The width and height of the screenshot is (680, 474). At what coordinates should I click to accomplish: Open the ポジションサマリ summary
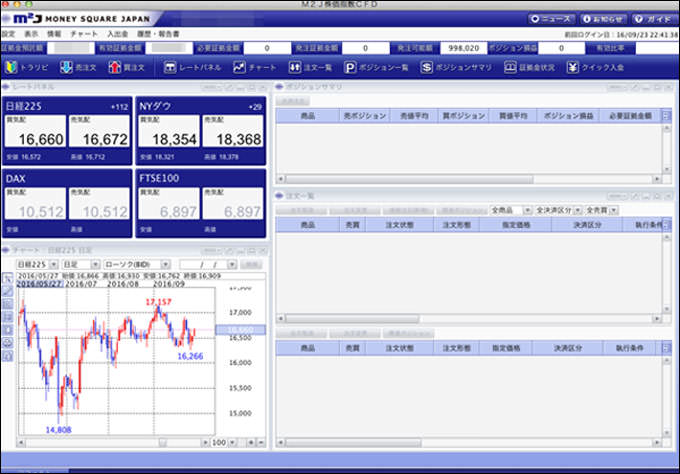click(456, 67)
